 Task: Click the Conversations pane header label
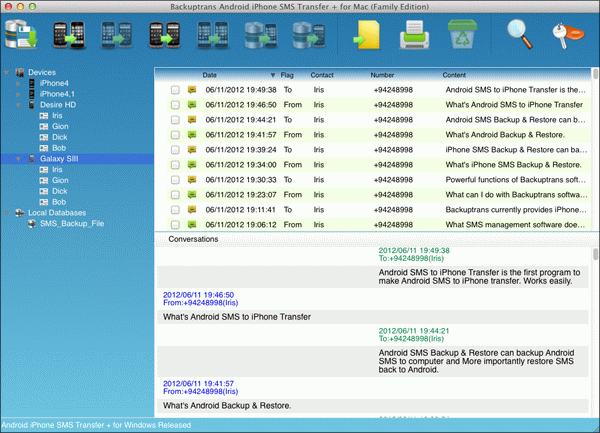click(193, 239)
